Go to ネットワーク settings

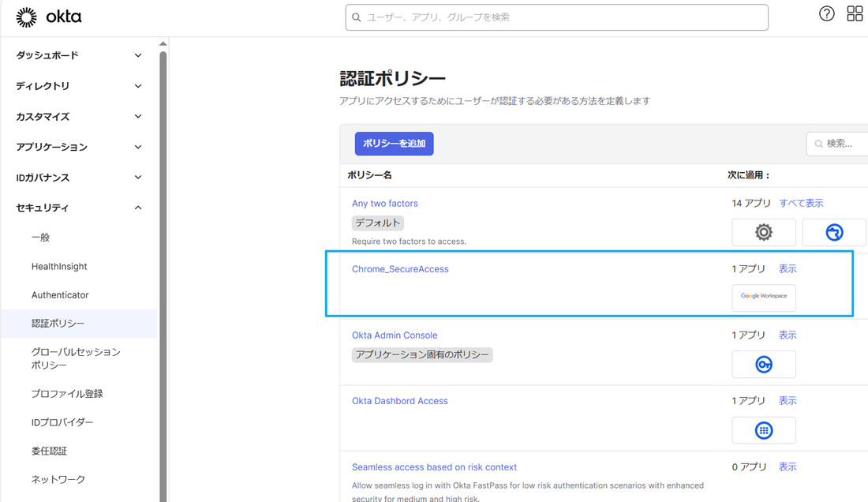[x=58, y=479]
